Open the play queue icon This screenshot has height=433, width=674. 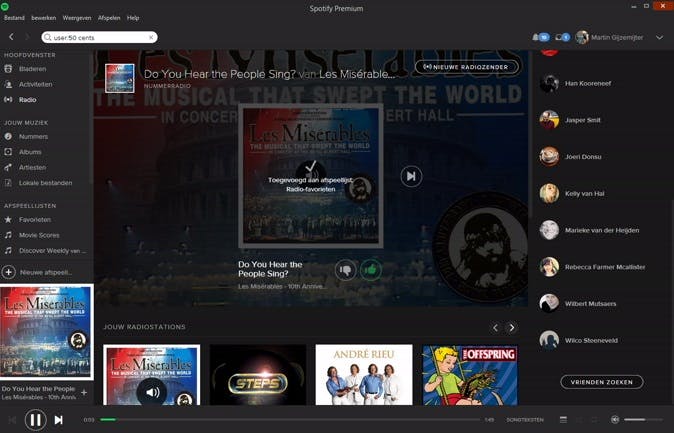click(x=563, y=420)
